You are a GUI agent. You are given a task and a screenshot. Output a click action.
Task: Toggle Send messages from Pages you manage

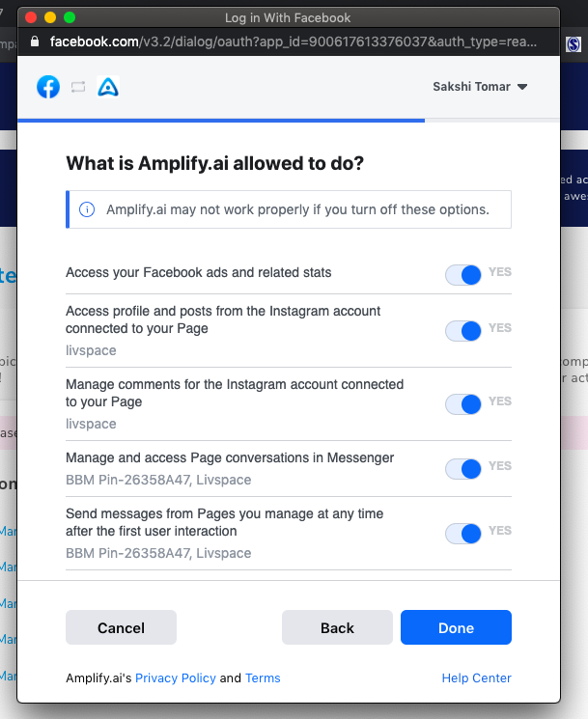463,534
